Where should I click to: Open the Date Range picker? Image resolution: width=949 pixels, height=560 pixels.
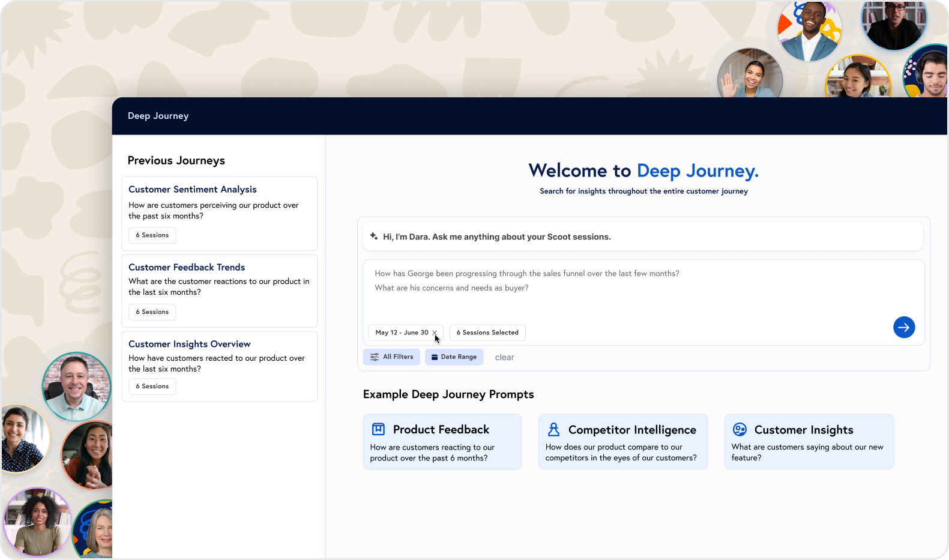pos(454,357)
